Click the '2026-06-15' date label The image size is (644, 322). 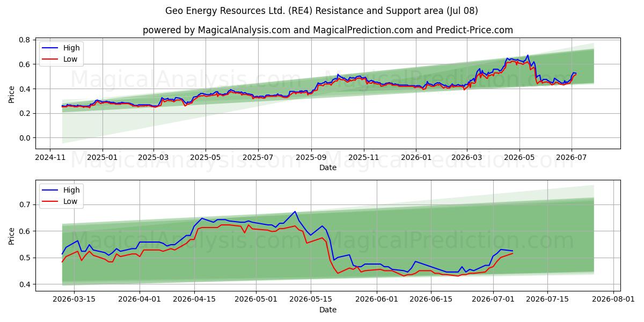coord(431,299)
